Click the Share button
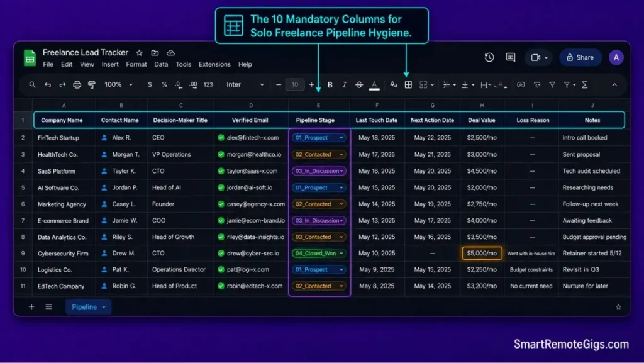This screenshot has width=644, height=363. tap(580, 57)
